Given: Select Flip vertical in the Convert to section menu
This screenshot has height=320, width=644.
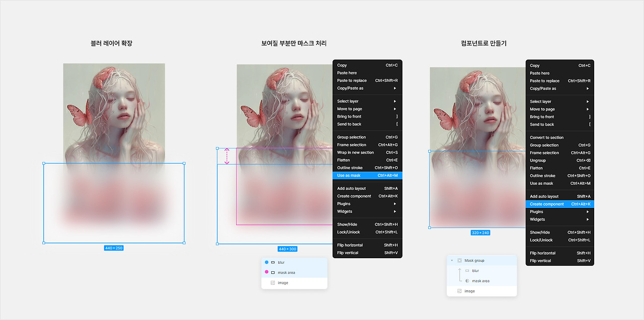Looking at the screenshot, I should [560, 261].
